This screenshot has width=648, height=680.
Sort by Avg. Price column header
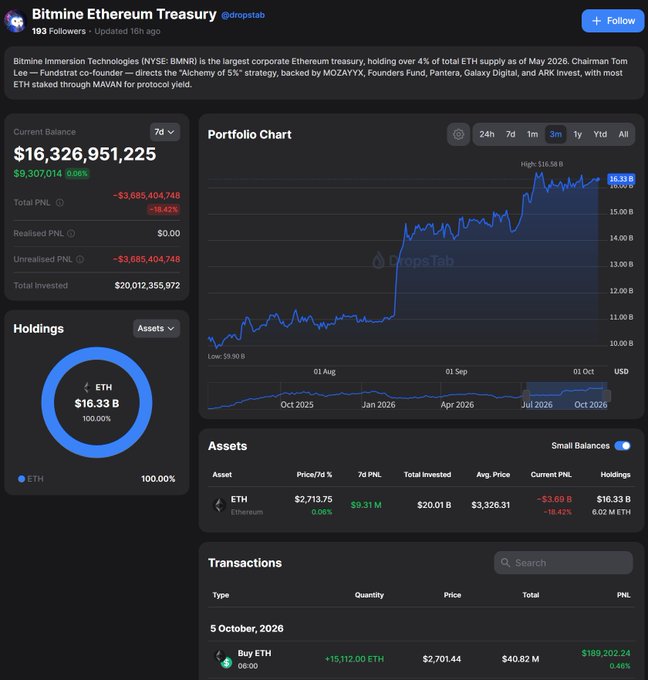coord(493,474)
